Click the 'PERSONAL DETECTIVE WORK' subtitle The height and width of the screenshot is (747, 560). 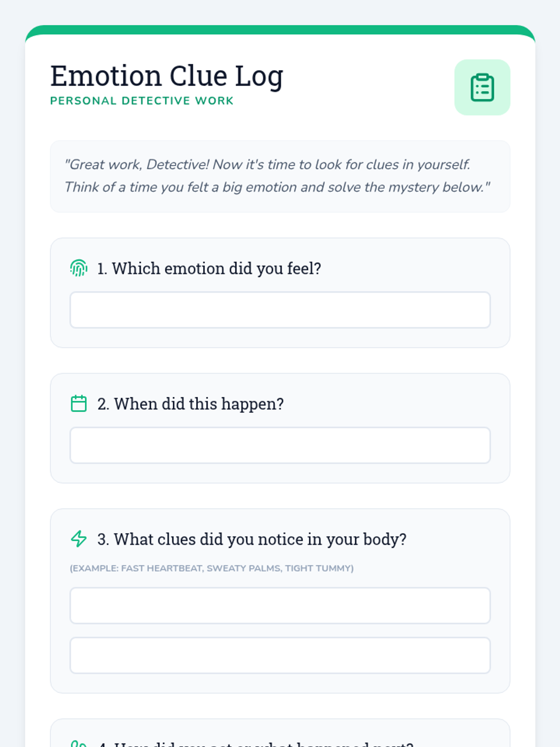pyautogui.click(x=142, y=101)
